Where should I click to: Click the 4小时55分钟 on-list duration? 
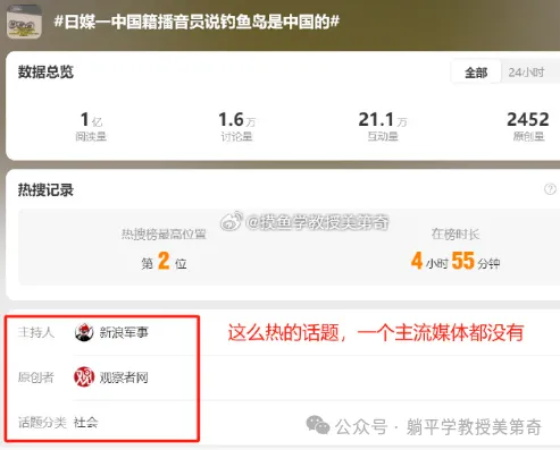pos(455,261)
